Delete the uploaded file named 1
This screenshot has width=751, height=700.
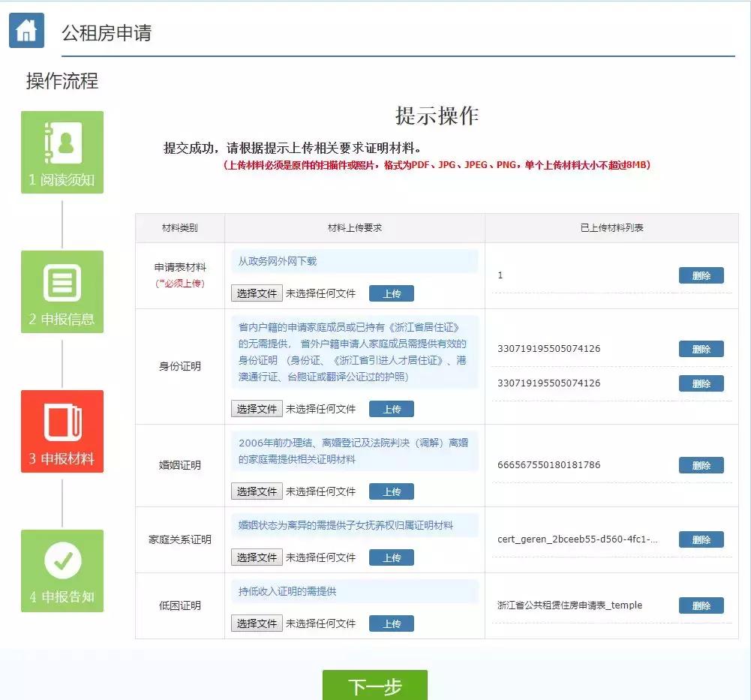point(701,275)
